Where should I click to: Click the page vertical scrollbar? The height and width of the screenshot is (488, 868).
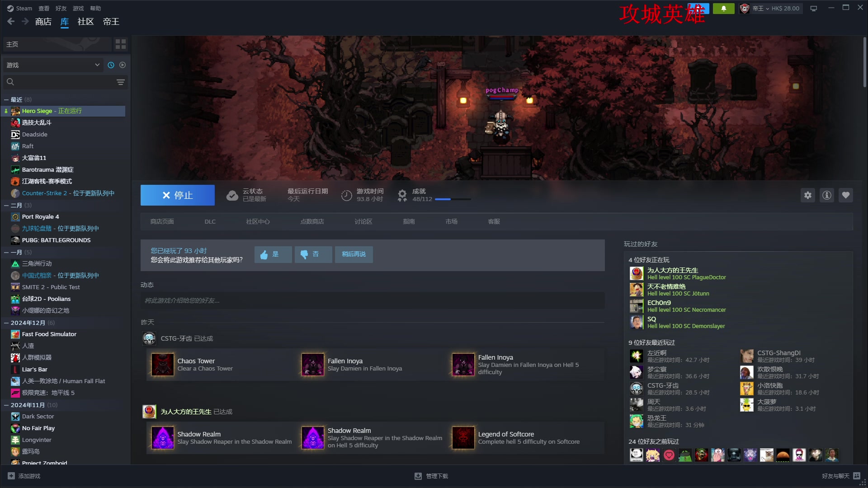(864, 62)
